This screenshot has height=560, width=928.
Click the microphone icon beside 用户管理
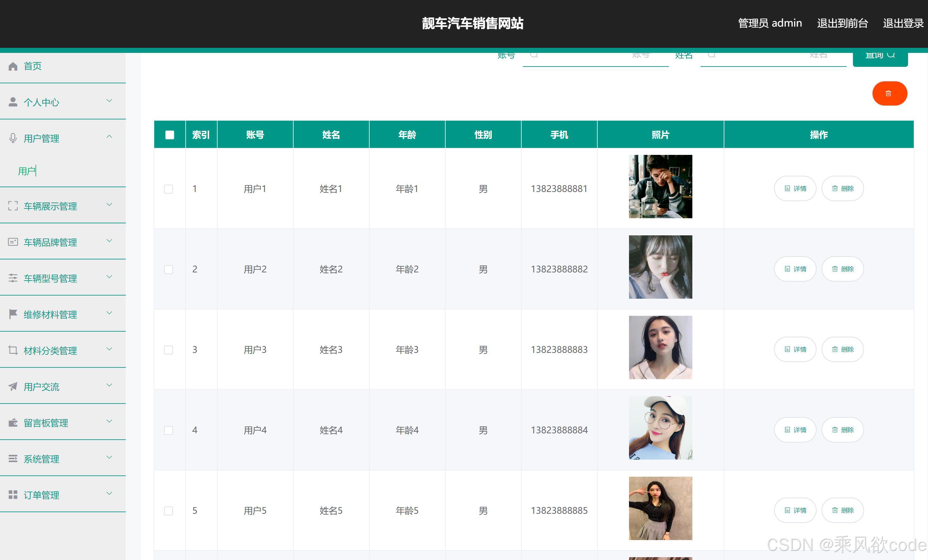(x=13, y=138)
